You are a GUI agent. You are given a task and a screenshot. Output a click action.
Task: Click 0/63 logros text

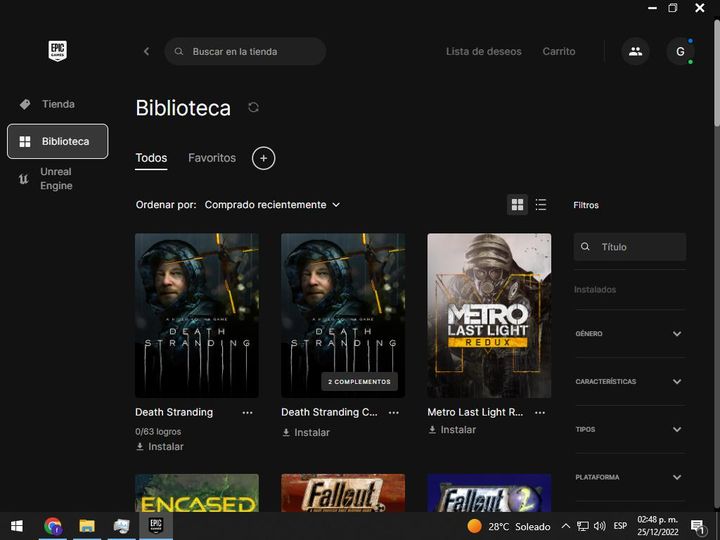click(158, 432)
